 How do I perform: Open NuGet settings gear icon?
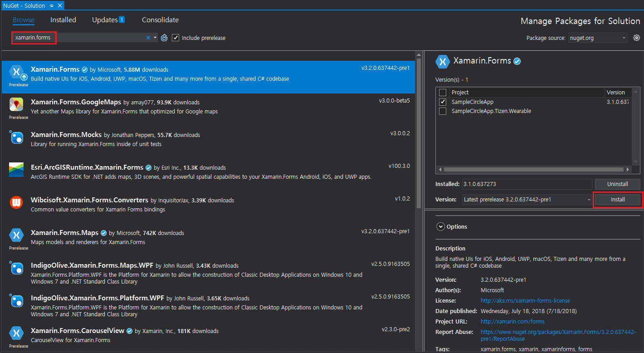point(637,38)
